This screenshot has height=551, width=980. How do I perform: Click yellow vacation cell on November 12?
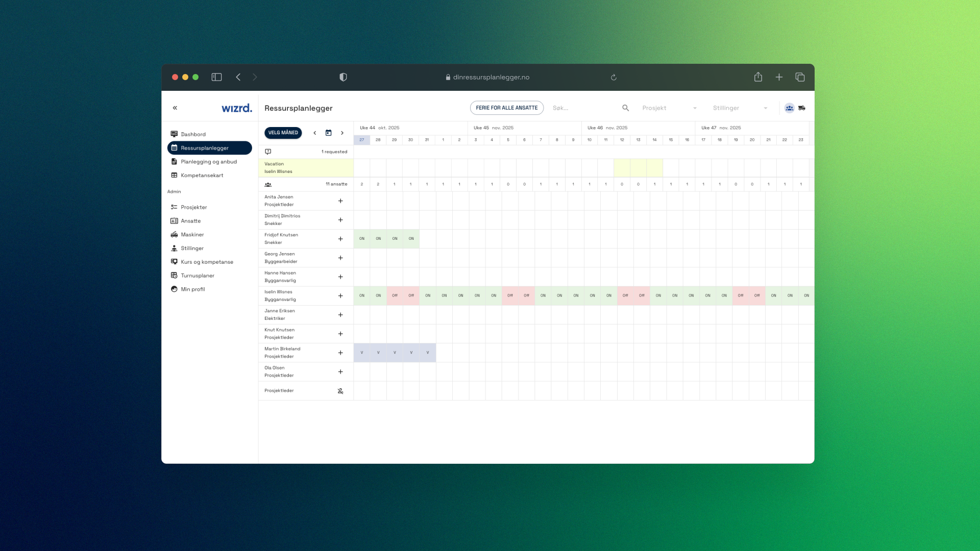coord(622,168)
